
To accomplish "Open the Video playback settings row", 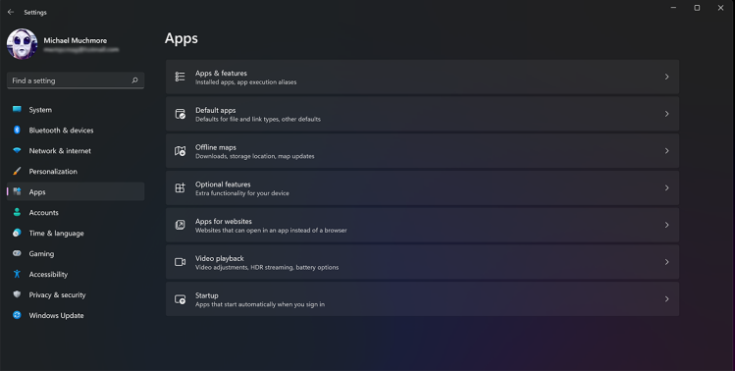I will click(x=422, y=262).
